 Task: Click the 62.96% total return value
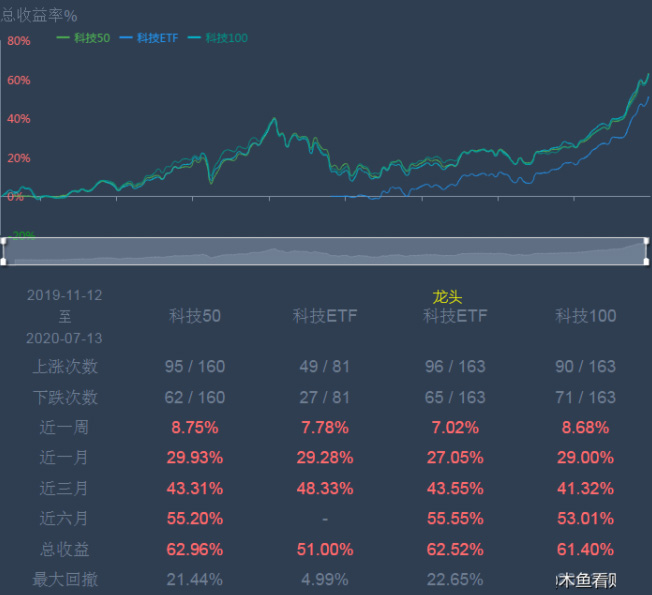(194, 549)
